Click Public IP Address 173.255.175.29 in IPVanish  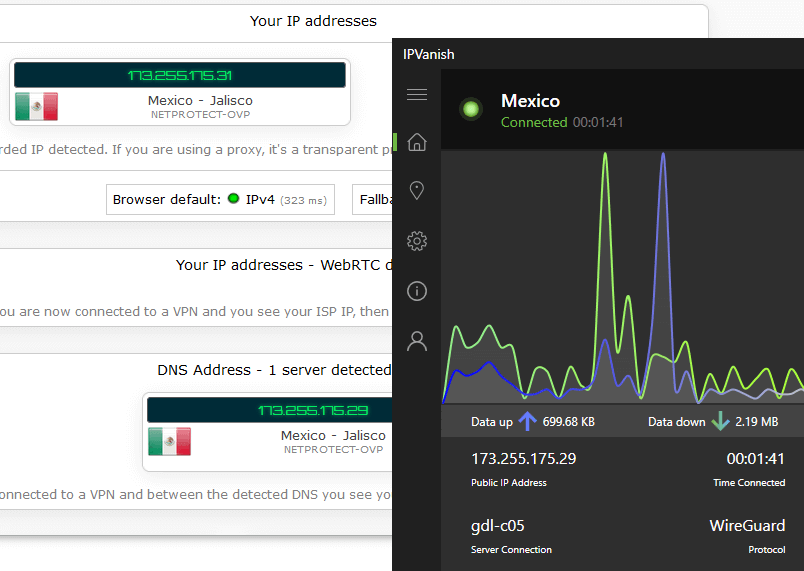click(524, 459)
